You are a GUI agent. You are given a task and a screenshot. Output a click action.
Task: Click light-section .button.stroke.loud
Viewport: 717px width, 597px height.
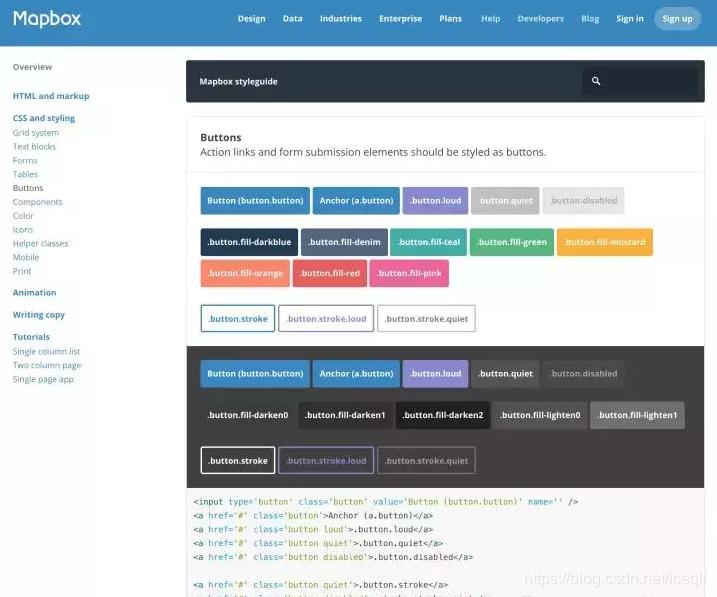(326, 319)
